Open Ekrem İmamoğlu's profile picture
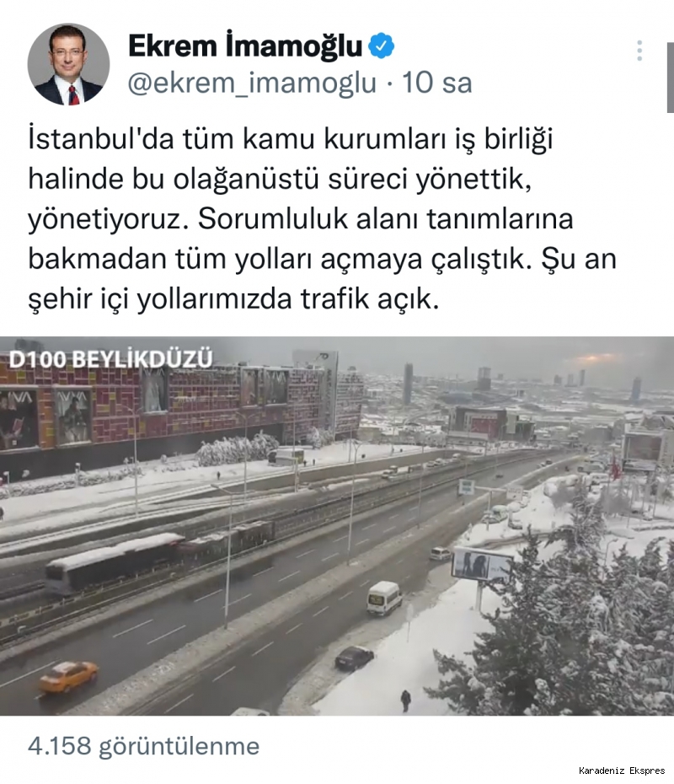The image size is (674, 784). (x=68, y=64)
